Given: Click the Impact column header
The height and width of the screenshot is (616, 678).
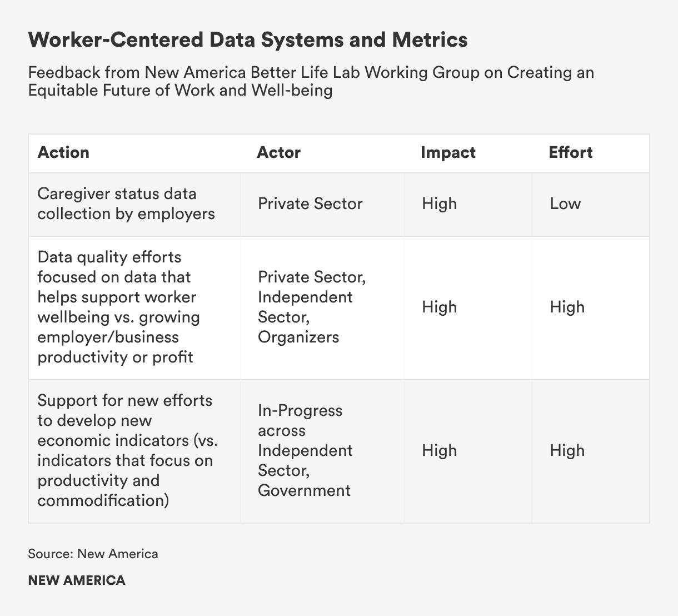Looking at the screenshot, I should [x=448, y=152].
